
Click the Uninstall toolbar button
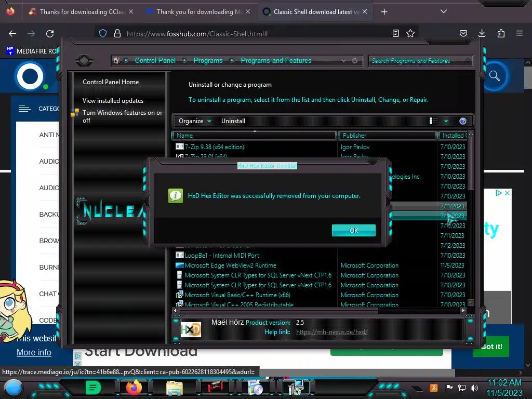point(233,121)
